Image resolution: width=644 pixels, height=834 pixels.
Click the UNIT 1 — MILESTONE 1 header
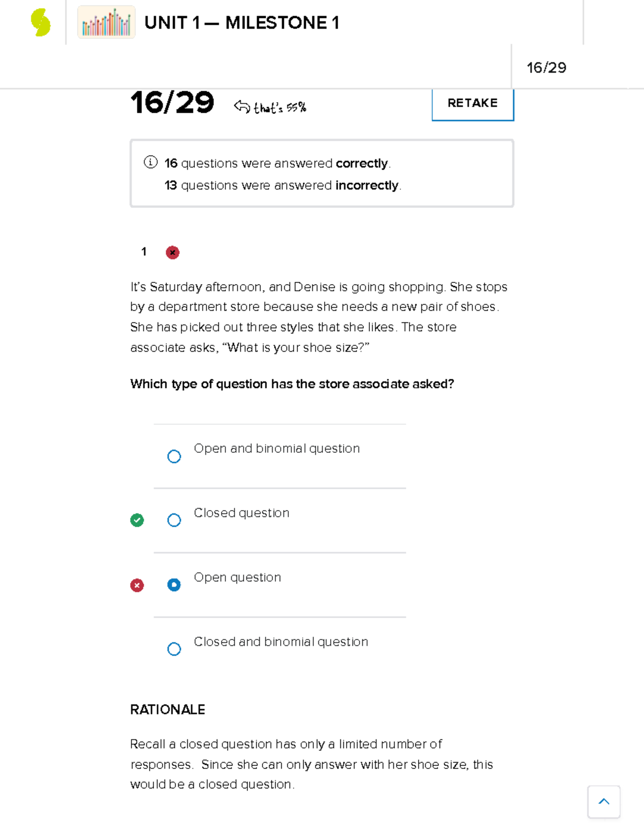[243, 23]
